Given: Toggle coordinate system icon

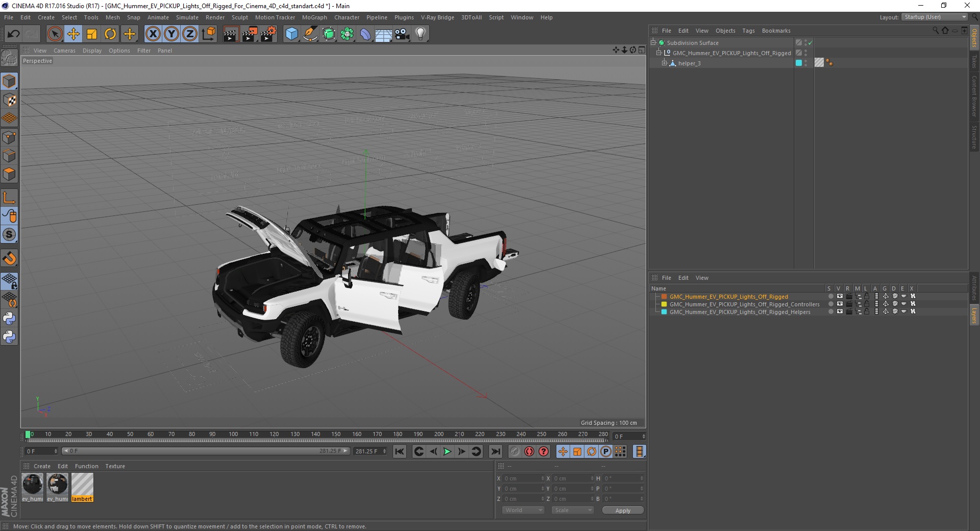Looking at the screenshot, I should coord(208,34).
